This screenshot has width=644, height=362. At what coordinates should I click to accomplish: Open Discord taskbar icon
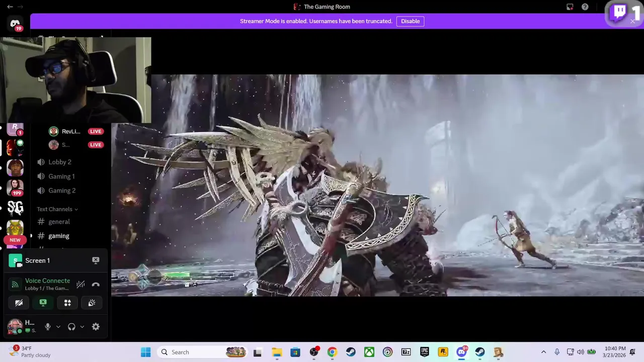tap(461, 352)
